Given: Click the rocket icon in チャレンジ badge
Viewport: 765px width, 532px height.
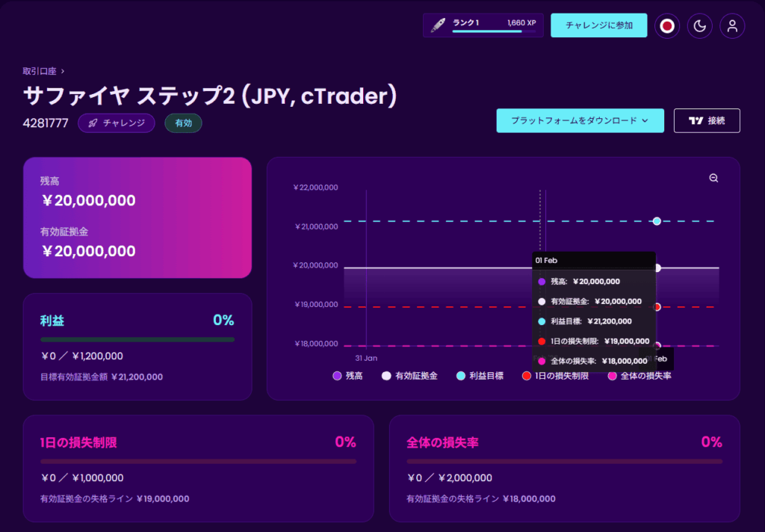Looking at the screenshot, I should (x=93, y=123).
